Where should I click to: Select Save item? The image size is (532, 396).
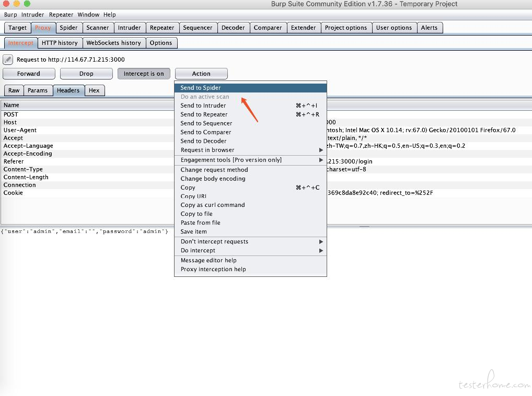pos(250,231)
